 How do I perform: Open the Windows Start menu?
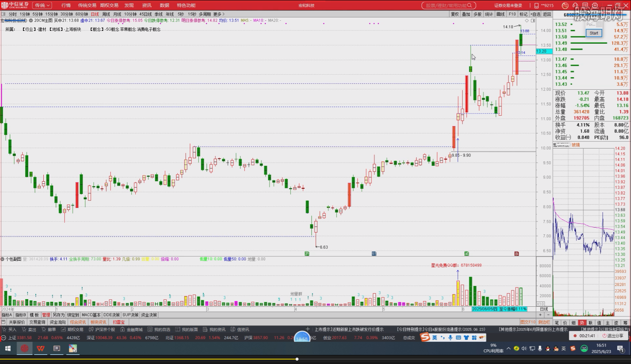coord(8,349)
